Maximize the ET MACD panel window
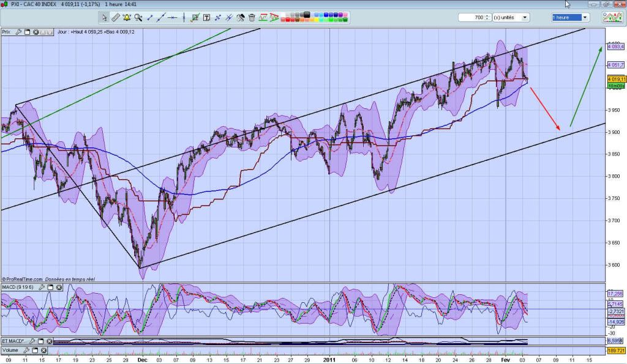 (40, 341)
